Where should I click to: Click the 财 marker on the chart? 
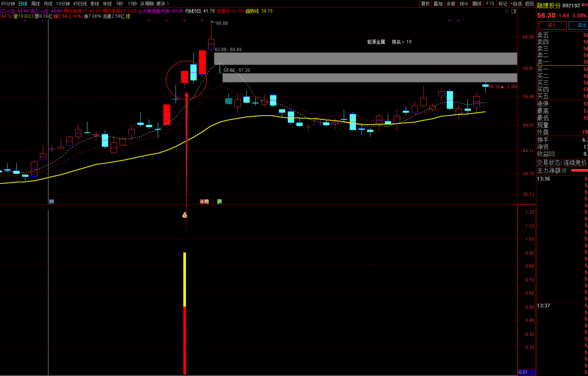[51, 201]
